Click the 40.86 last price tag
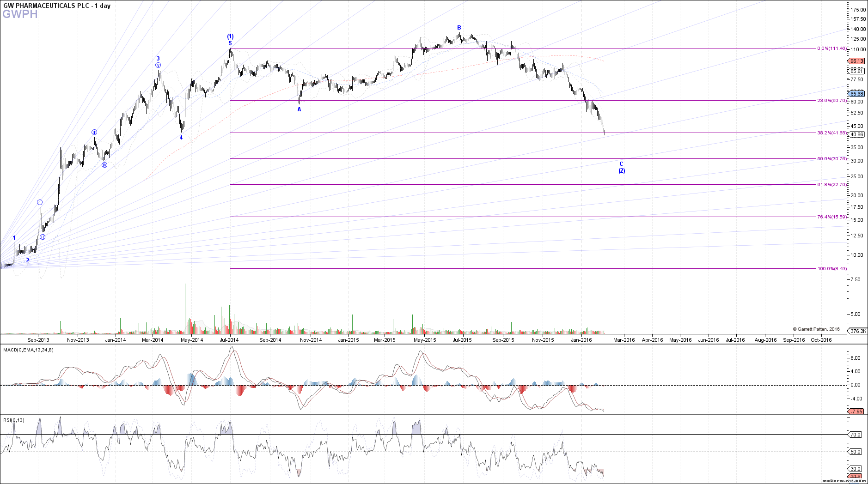Viewport: 868px width, 484px height. click(x=856, y=135)
